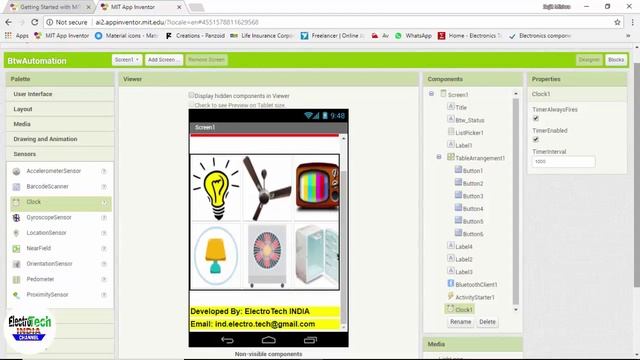Expand the Drawing and Animation section

(x=60, y=139)
